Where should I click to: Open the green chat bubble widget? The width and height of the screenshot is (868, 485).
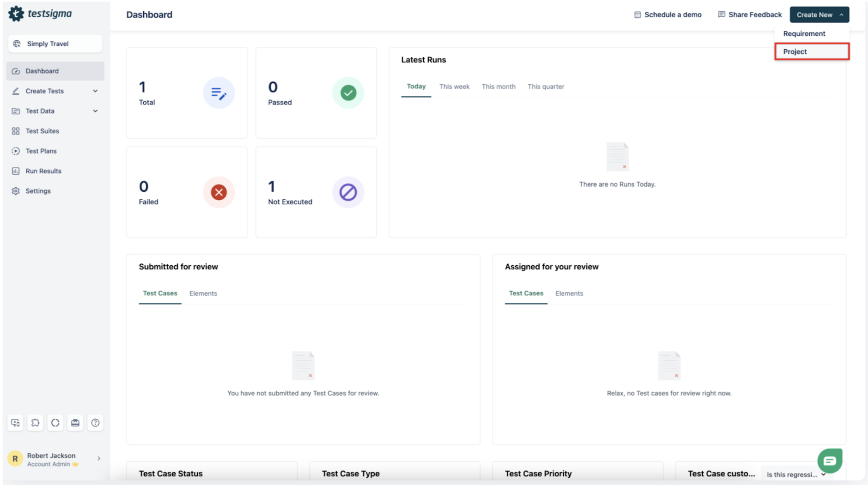click(x=829, y=461)
